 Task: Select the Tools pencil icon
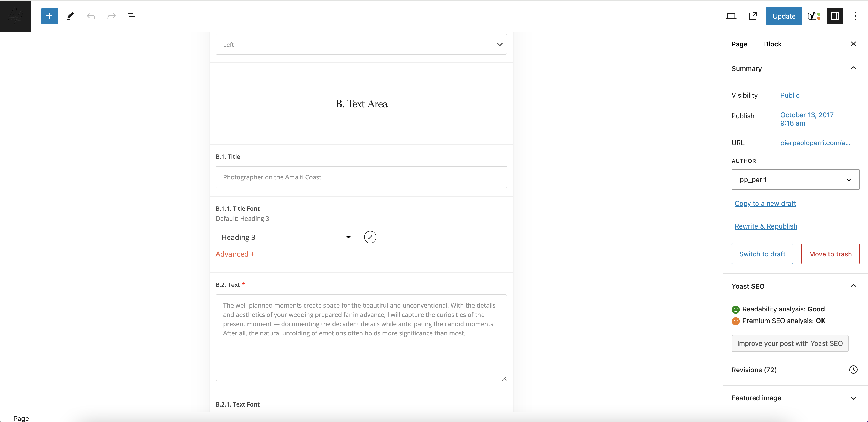pyautogui.click(x=70, y=16)
